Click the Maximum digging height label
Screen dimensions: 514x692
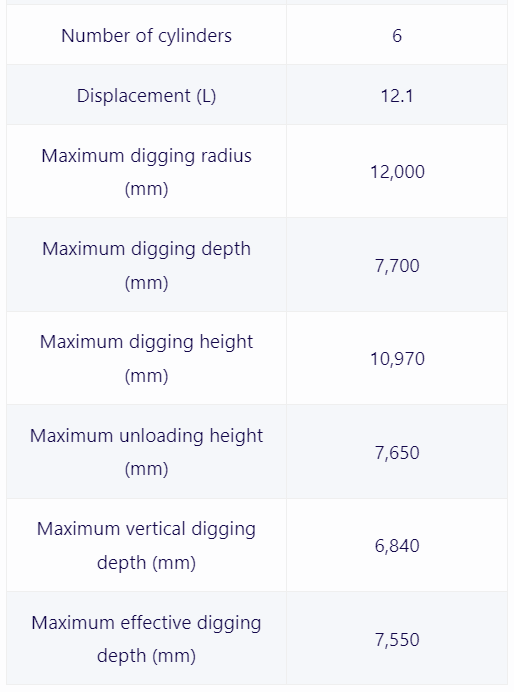point(146,358)
